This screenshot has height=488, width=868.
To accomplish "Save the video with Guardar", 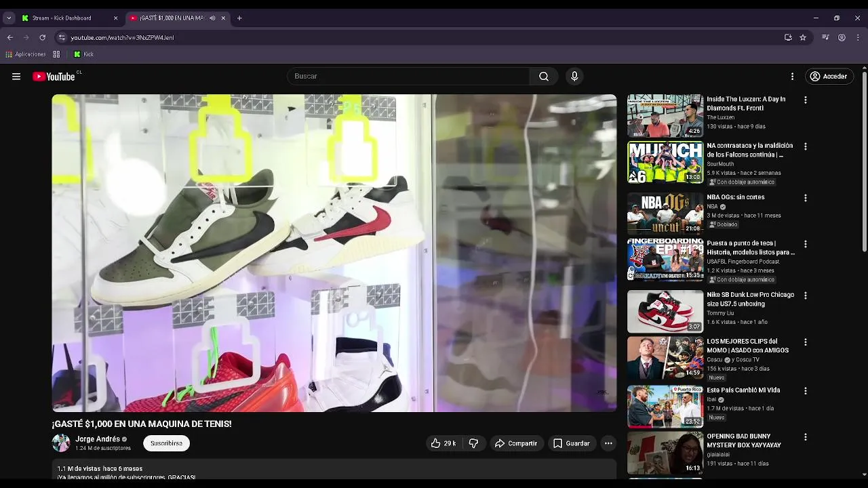I will coord(571,443).
